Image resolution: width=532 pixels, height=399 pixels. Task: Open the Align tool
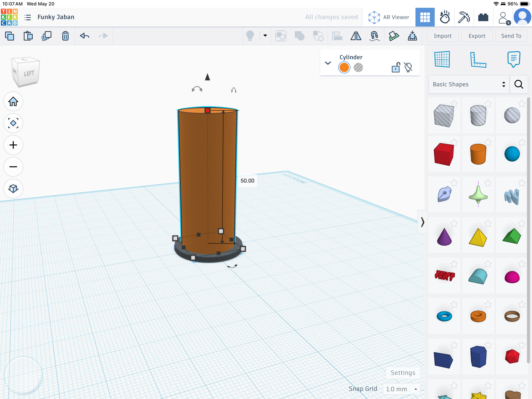pos(337,36)
